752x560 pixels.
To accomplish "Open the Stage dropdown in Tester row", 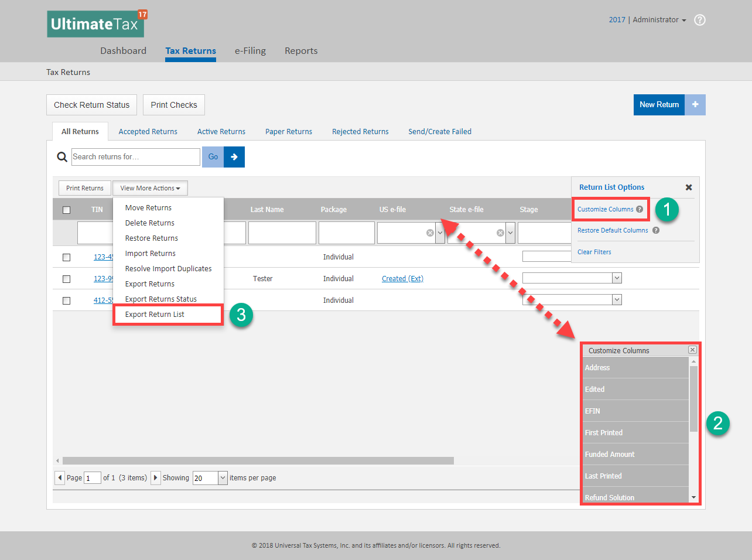I will [617, 278].
